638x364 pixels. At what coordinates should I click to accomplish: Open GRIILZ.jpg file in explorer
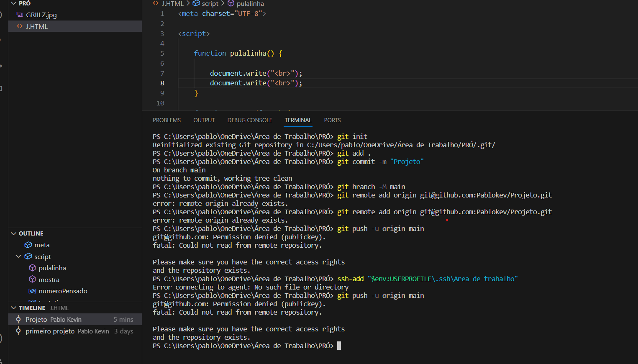pos(75,15)
